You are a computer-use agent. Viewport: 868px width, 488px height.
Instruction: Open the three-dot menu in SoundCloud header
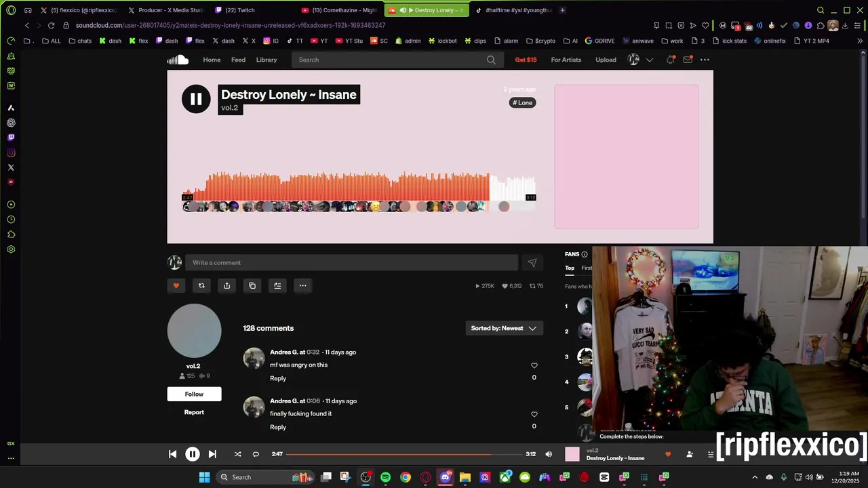(705, 60)
